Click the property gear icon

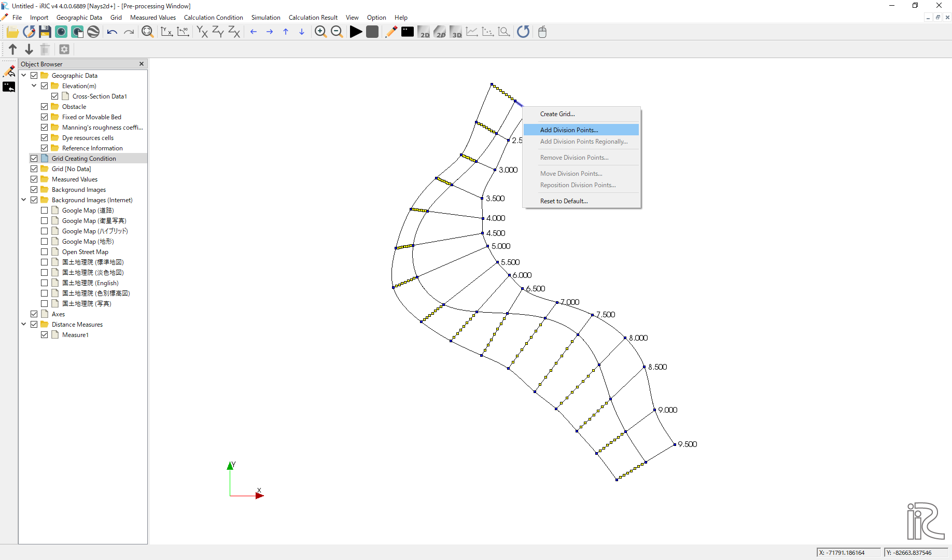tap(64, 49)
